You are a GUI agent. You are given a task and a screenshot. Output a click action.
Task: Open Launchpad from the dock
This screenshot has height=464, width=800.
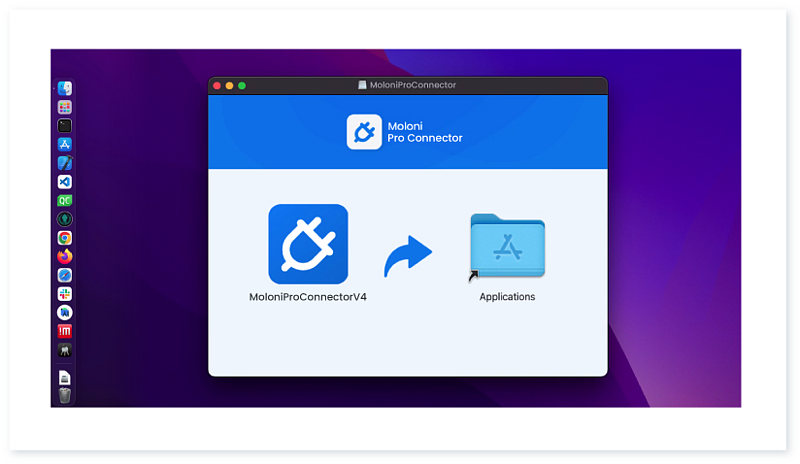65,107
